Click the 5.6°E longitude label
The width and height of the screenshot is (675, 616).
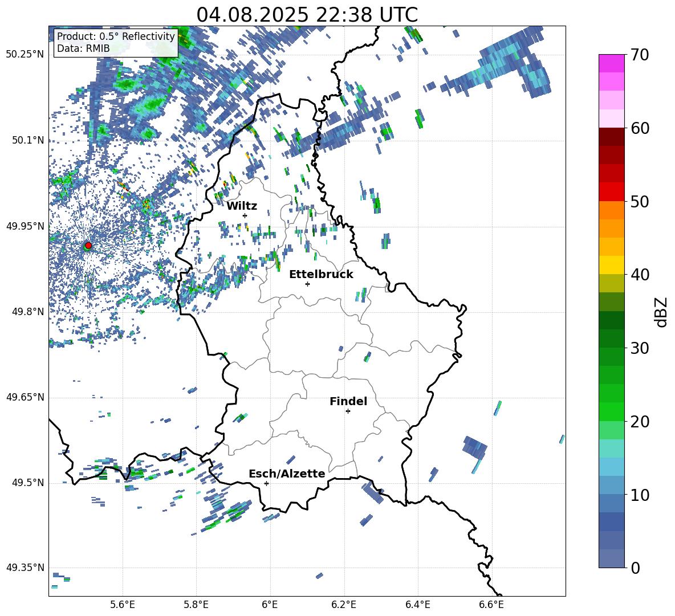pyautogui.click(x=123, y=605)
